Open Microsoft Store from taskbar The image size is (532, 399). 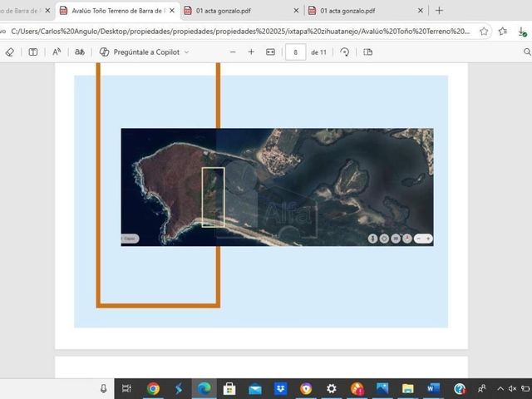point(229,388)
